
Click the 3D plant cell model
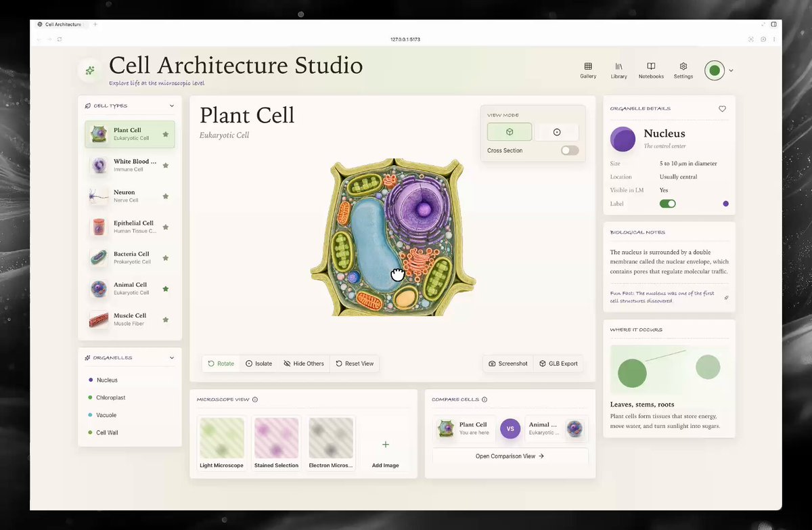pos(392,237)
